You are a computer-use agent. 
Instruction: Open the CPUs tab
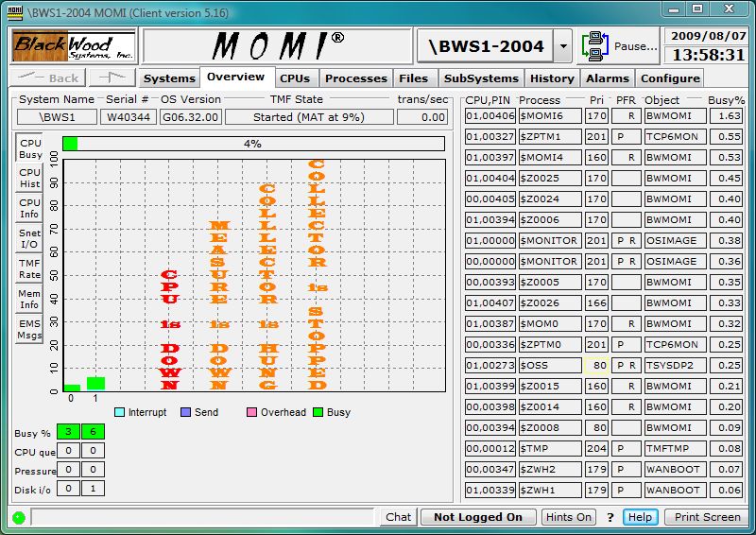(x=295, y=78)
